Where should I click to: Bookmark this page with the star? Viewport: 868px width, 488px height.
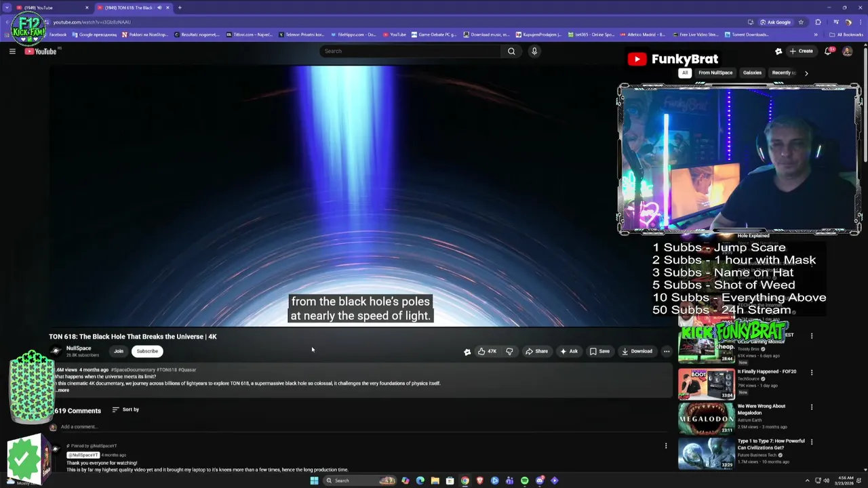[801, 22]
